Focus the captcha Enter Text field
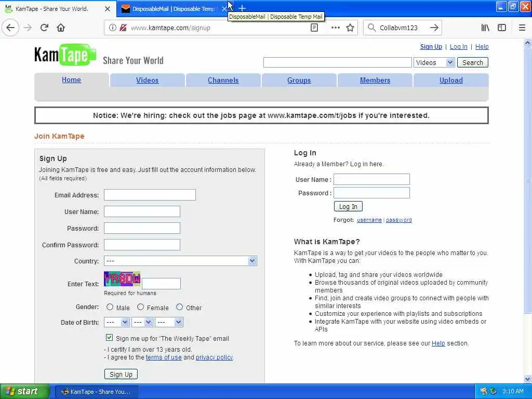This screenshot has width=532, height=399. click(x=161, y=284)
